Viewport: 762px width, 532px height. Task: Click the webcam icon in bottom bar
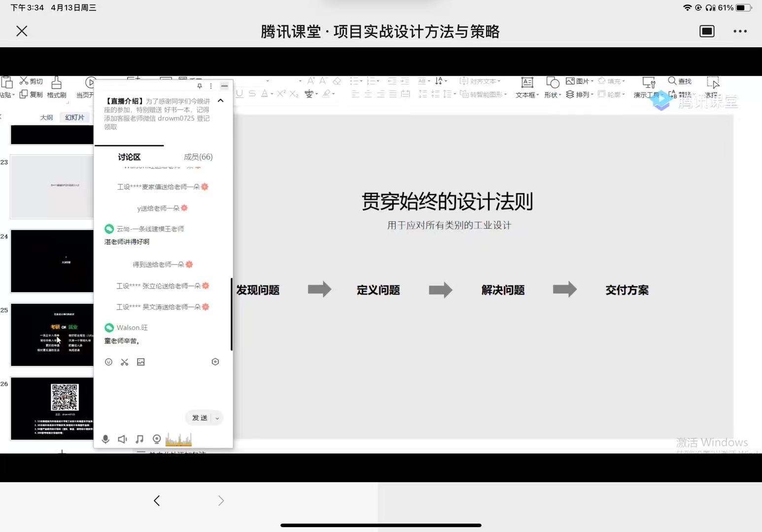[x=157, y=439]
